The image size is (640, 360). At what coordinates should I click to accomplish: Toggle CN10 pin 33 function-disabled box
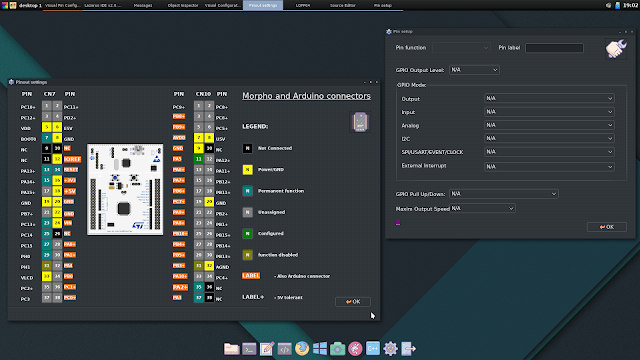pyautogui.click(x=198, y=266)
